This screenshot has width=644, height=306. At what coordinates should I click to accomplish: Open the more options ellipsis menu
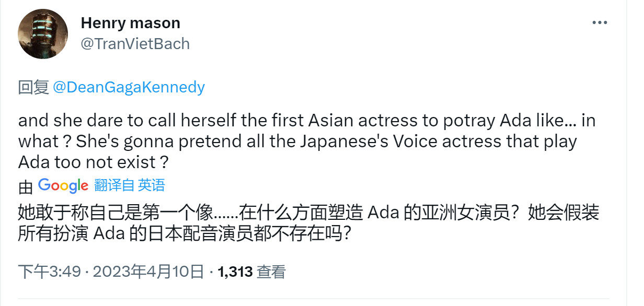[x=599, y=22]
